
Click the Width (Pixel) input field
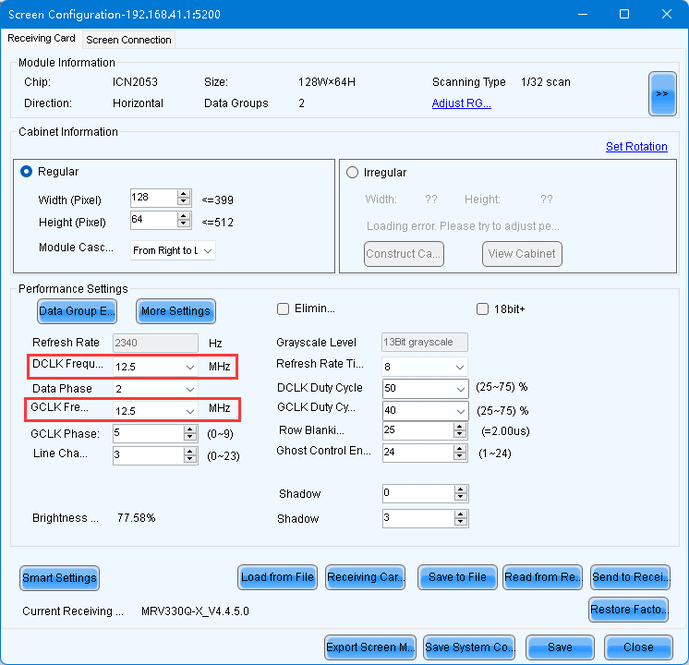tap(154, 198)
